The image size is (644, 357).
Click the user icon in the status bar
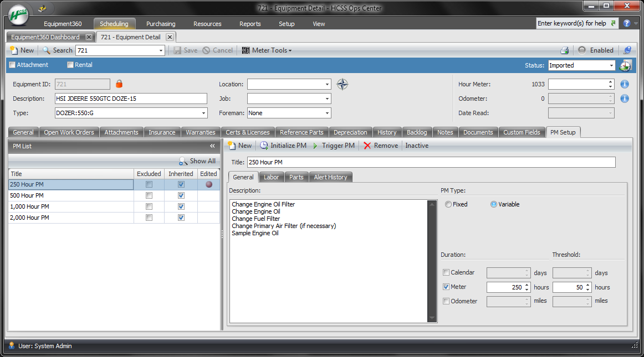coord(12,345)
